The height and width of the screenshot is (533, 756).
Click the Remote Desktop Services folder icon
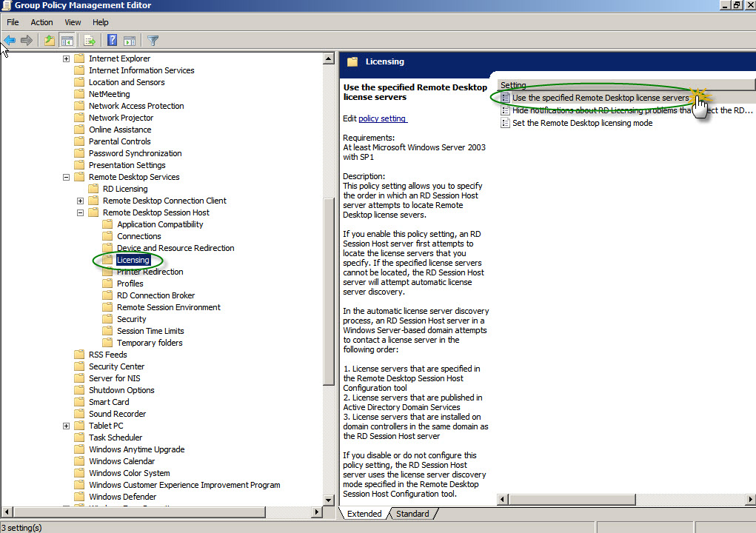(79, 177)
